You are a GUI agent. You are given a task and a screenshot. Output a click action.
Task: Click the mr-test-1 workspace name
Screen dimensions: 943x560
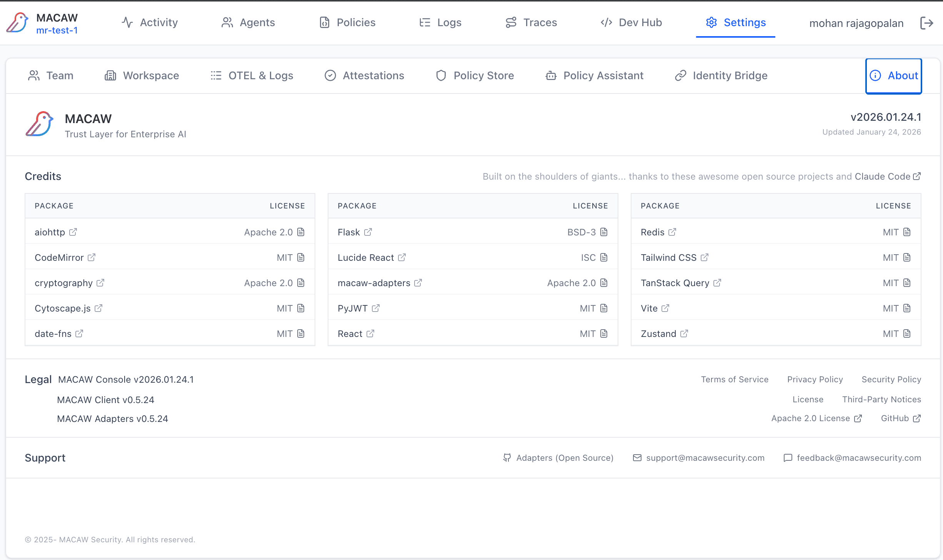pyautogui.click(x=57, y=30)
